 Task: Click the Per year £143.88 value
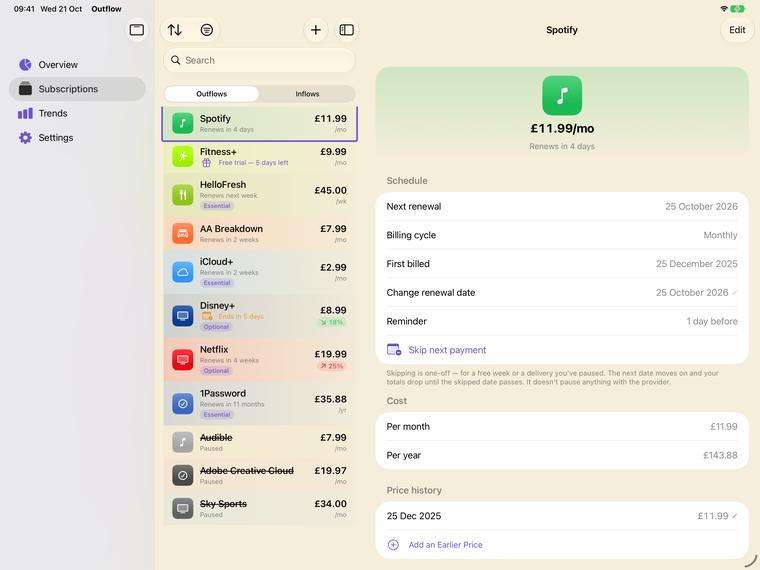pyautogui.click(x=720, y=455)
